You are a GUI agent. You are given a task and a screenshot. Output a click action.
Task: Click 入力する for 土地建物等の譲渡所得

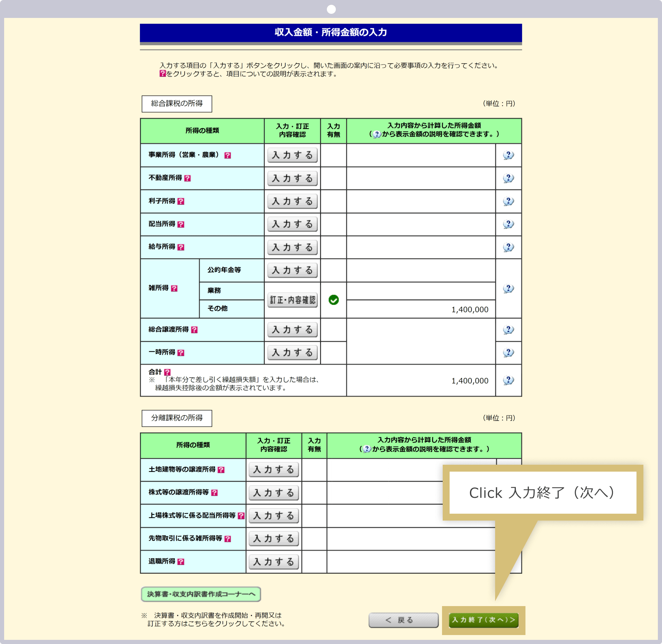coord(274,470)
